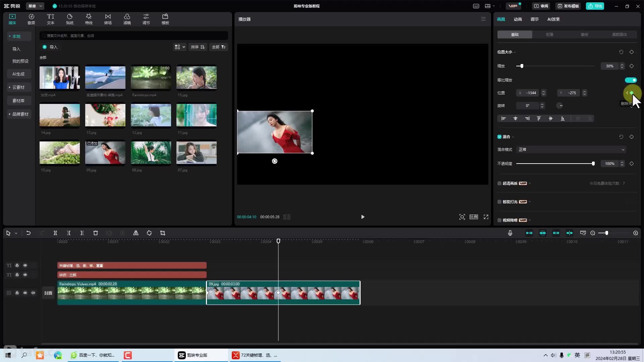Click the mirror flip icon

pos(136,233)
